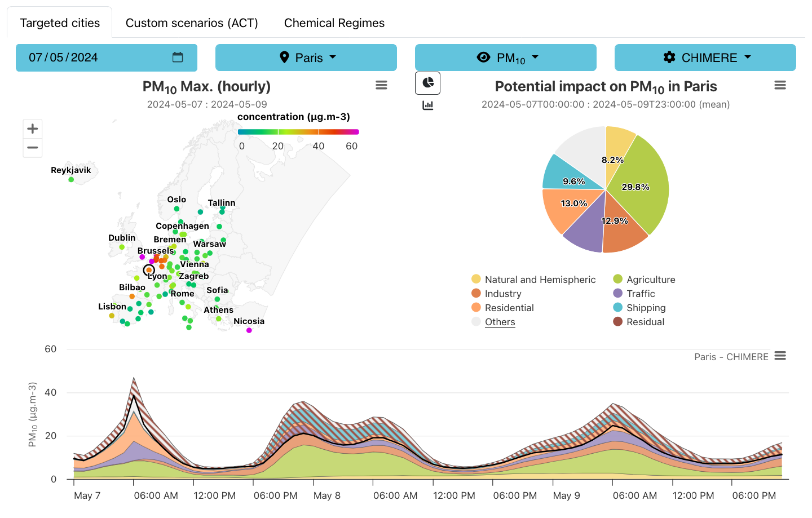Select the pie chart display icon
This screenshot has height=518, width=812.
(427, 82)
